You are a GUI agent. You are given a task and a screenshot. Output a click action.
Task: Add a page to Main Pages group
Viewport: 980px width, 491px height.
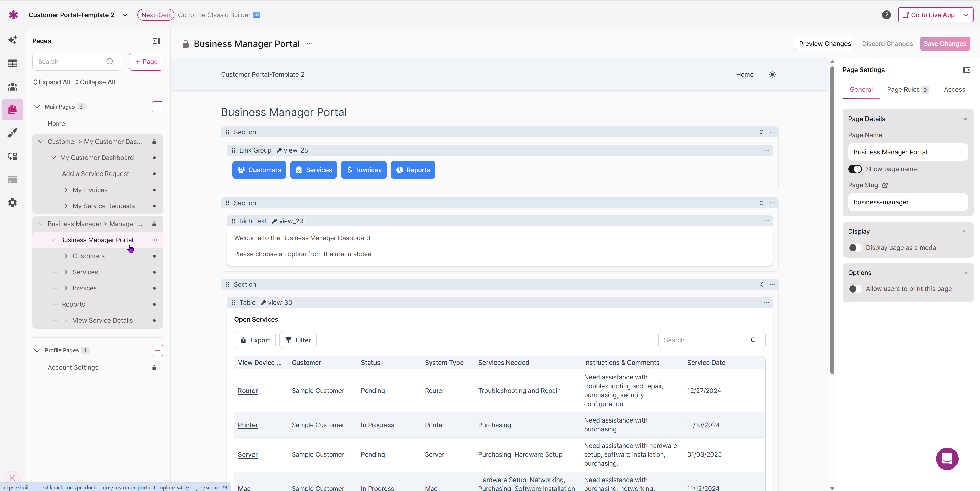[158, 107]
